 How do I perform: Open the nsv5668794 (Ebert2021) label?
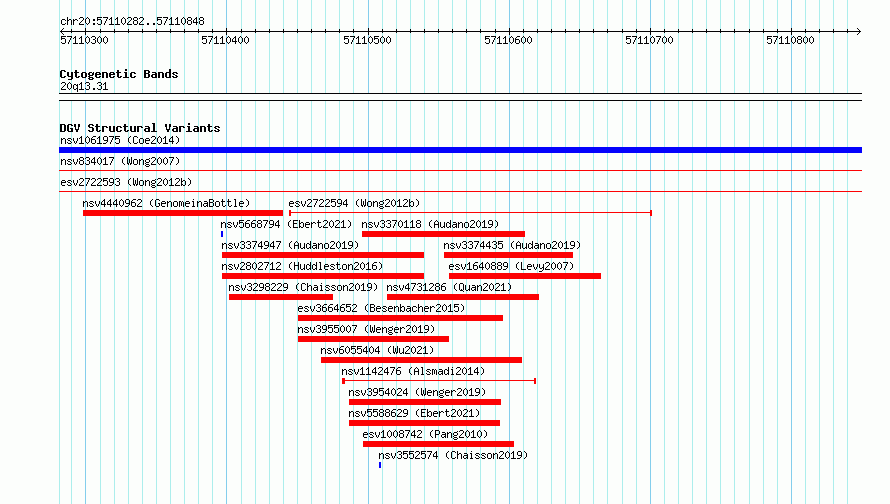(x=287, y=224)
